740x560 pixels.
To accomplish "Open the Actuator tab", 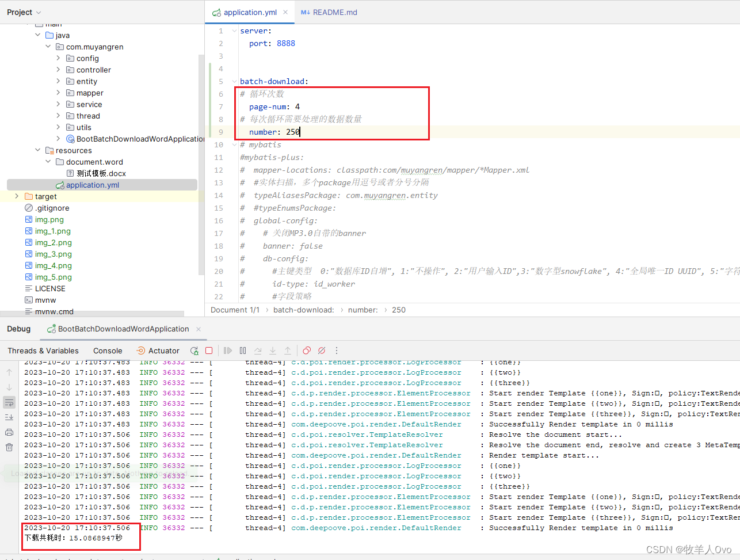I will tap(158, 351).
